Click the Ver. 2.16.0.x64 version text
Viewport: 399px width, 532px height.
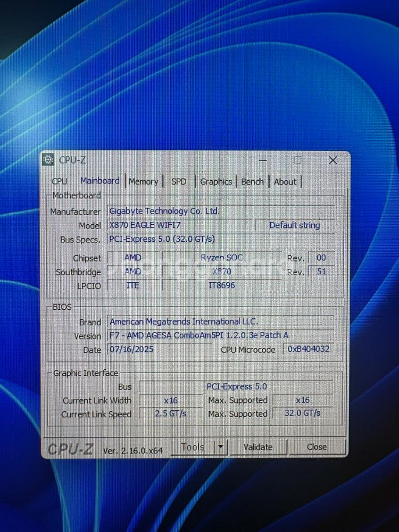pyautogui.click(x=133, y=451)
